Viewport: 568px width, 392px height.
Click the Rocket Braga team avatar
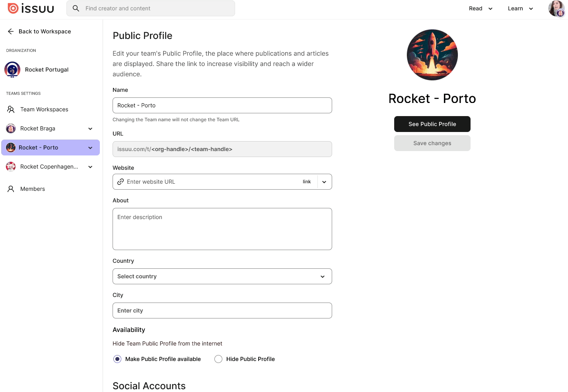(x=11, y=128)
